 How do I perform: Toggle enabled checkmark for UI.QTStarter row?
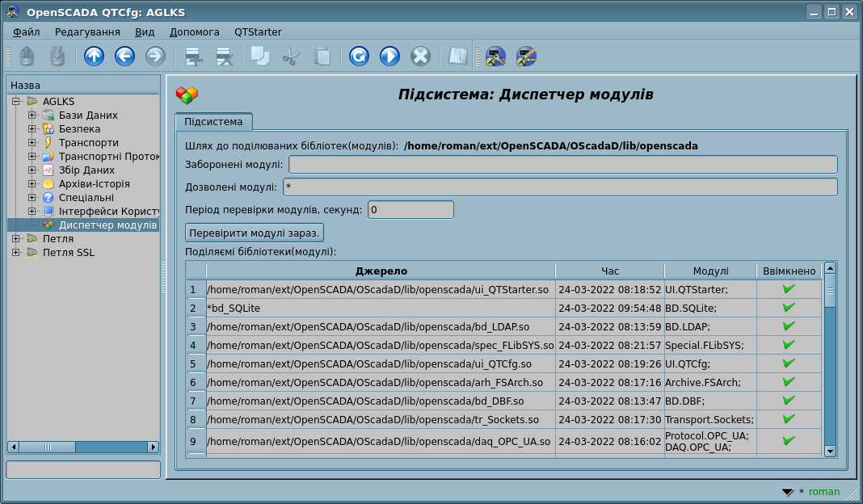click(x=789, y=289)
